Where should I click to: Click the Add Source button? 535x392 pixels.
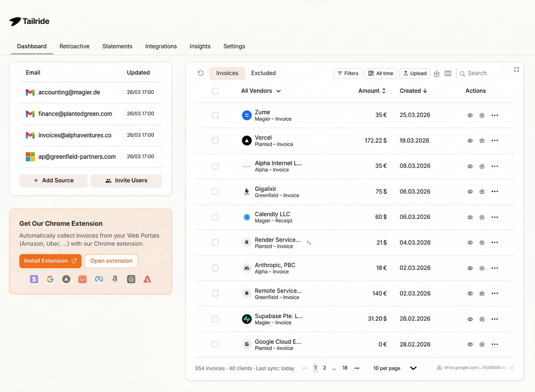pyautogui.click(x=53, y=180)
